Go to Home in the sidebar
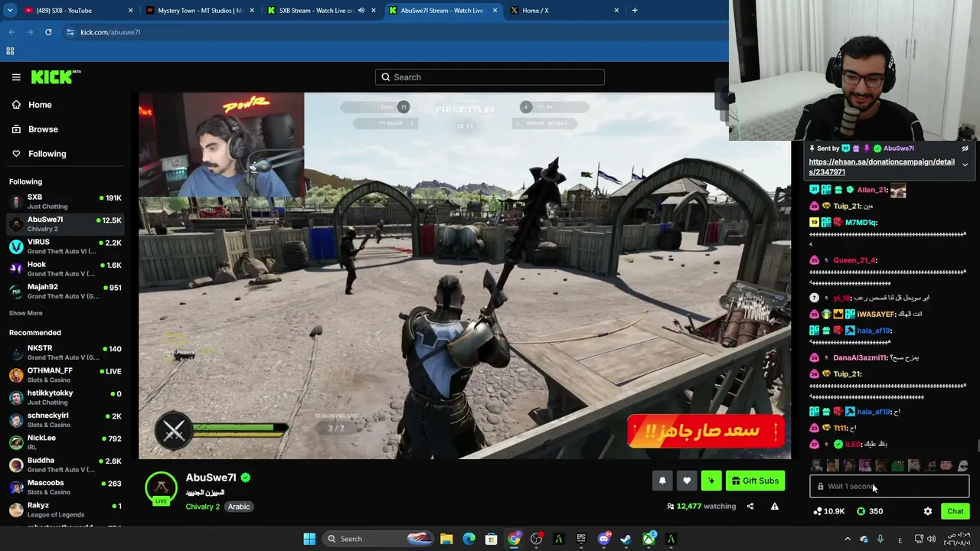 [40, 105]
